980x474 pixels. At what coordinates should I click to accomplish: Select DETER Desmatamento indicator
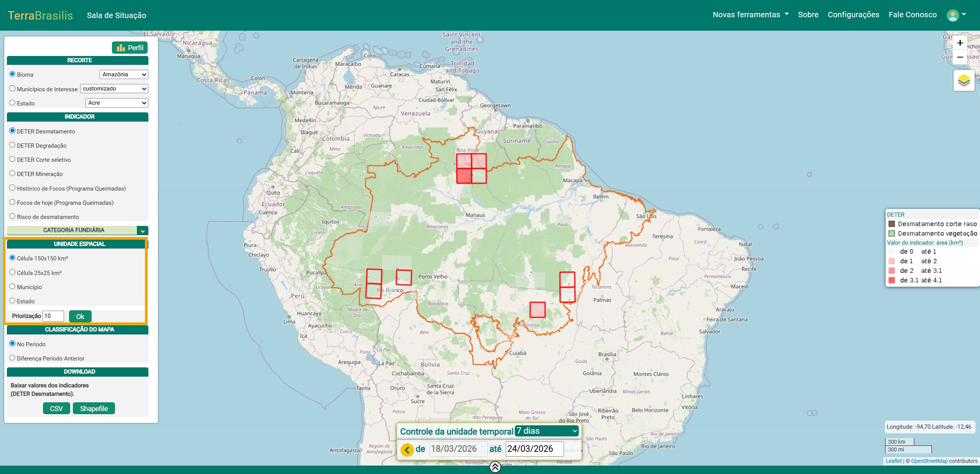tap(12, 131)
